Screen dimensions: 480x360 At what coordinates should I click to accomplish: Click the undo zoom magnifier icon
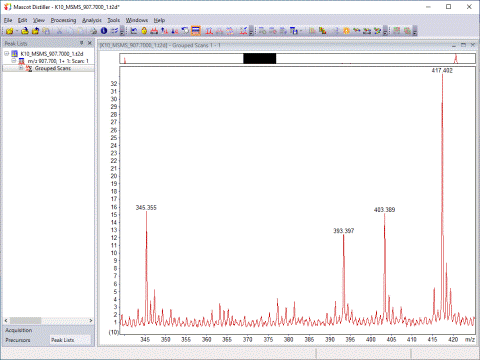pyautogui.click(x=185, y=31)
